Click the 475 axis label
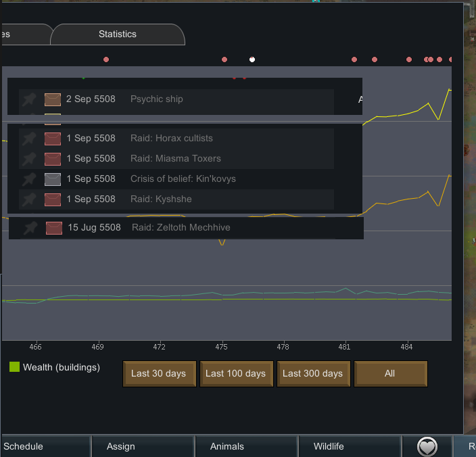Image resolution: width=476 pixels, height=457 pixels. (x=221, y=347)
